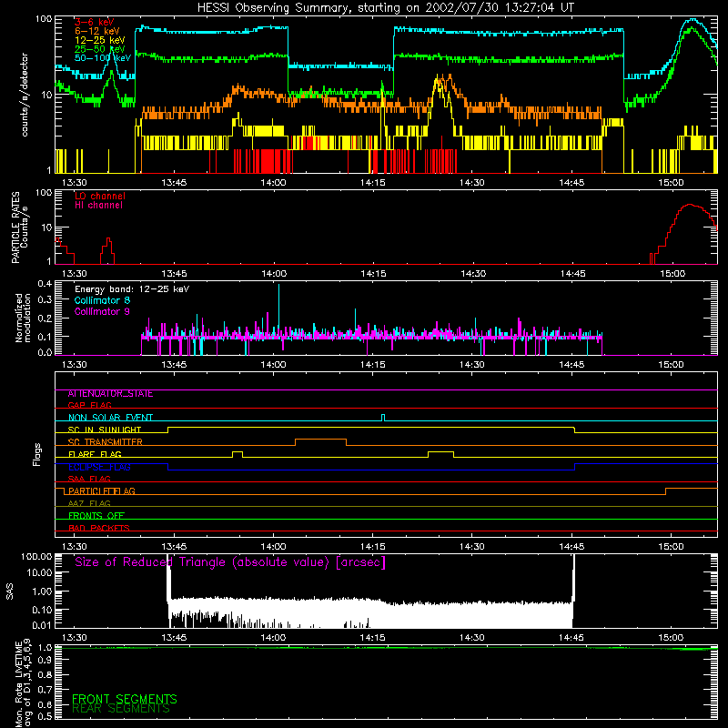
Task: Click the BAD_PACKETS flag label
Action: (x=99, y=528)
